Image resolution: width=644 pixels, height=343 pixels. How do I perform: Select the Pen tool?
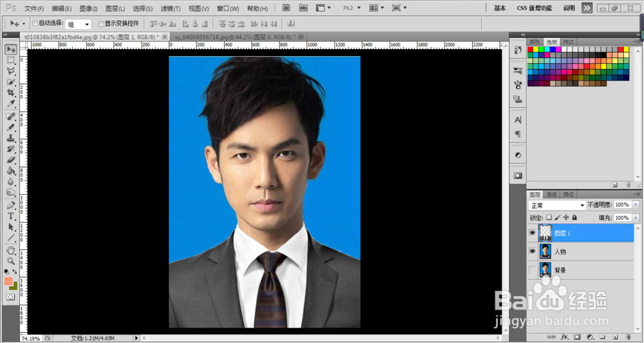[x=11, y=205]
